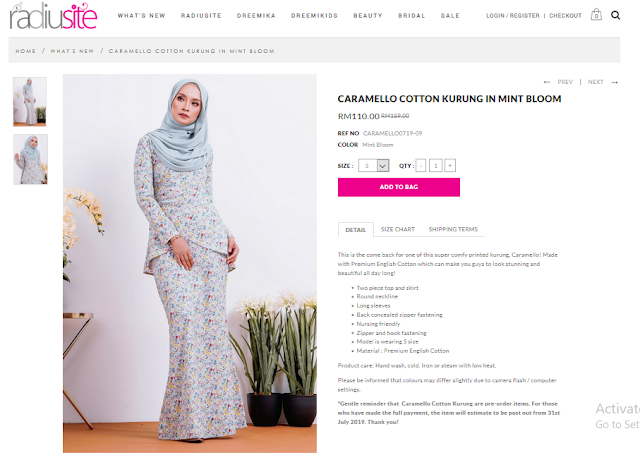Image resolution: width=640 pixels, height=455 pixels.
Task: Go to Checkout
Action: (565, 16)
